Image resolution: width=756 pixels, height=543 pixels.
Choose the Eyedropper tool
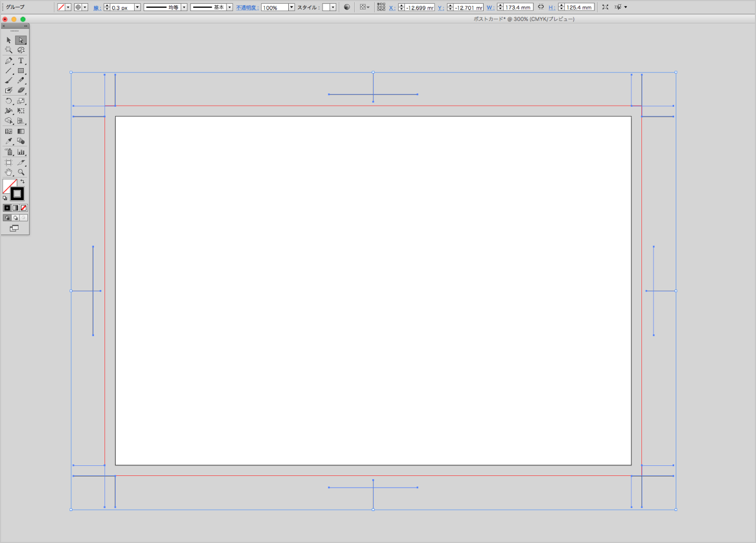pos(8,141)
